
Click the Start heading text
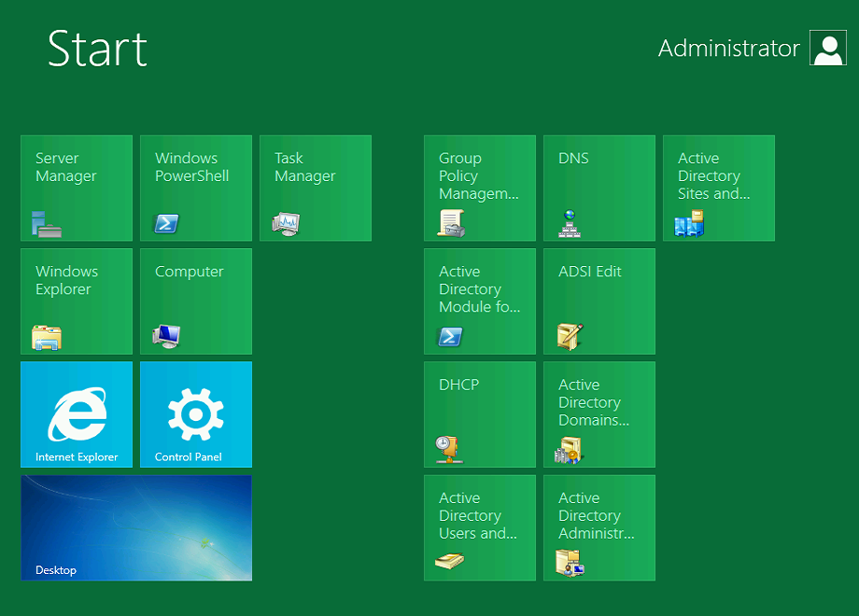[x=97, y=49]
